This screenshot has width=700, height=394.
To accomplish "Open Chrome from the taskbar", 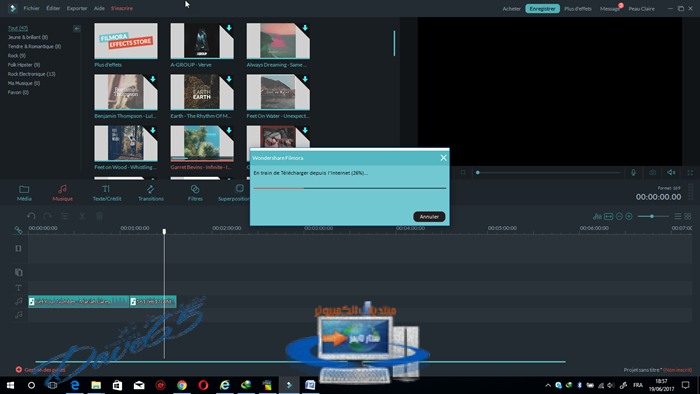I will (x=182, y=385).
